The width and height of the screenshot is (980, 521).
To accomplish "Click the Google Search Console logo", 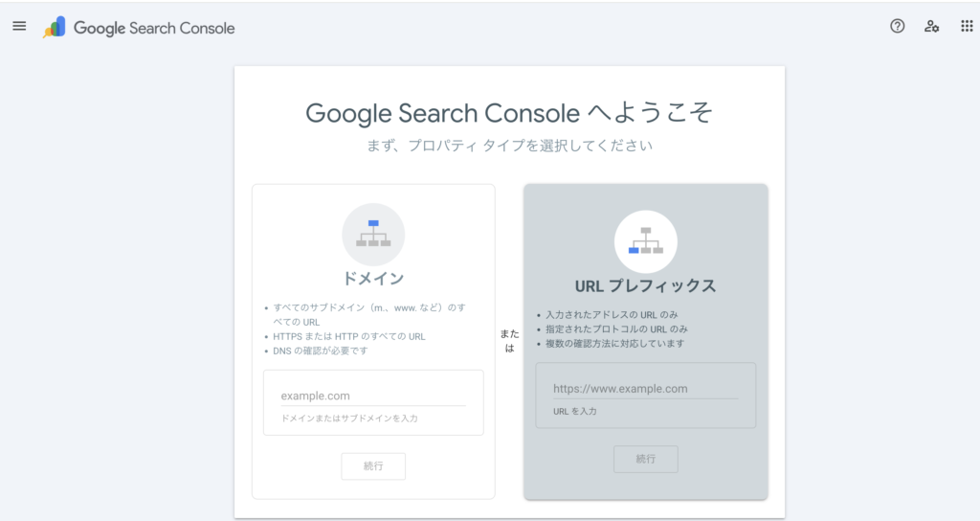I will pyautogui.click(x=55, y=28).
